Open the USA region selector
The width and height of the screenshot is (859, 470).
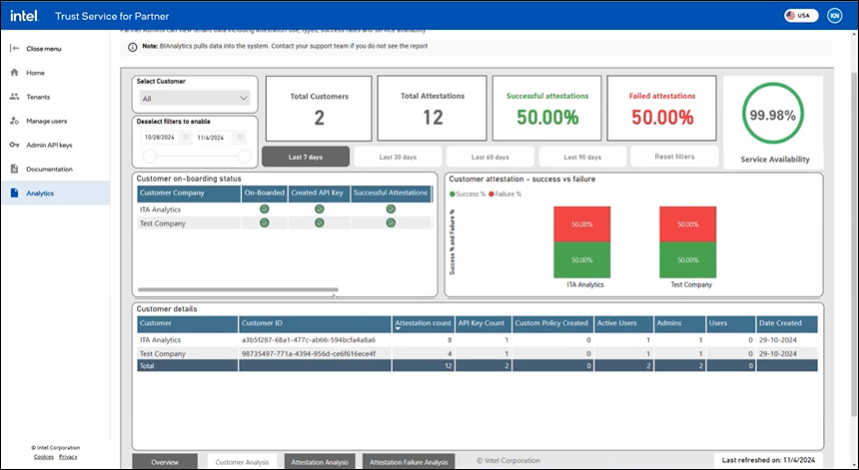tap(801, 16)
